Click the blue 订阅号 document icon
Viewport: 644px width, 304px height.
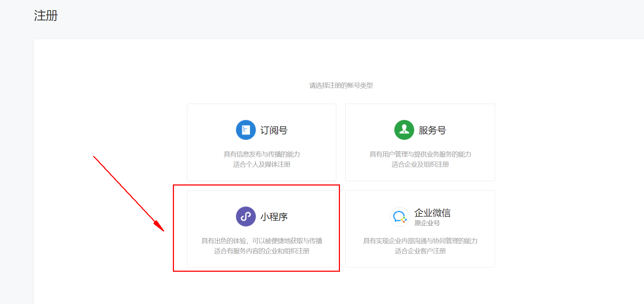tap(246, 130)
